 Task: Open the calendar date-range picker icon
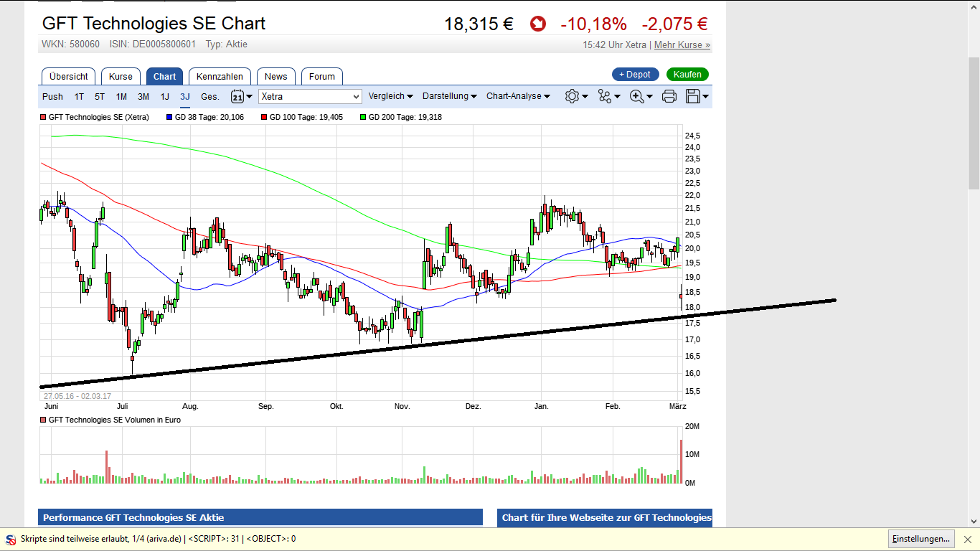(237, 96)
